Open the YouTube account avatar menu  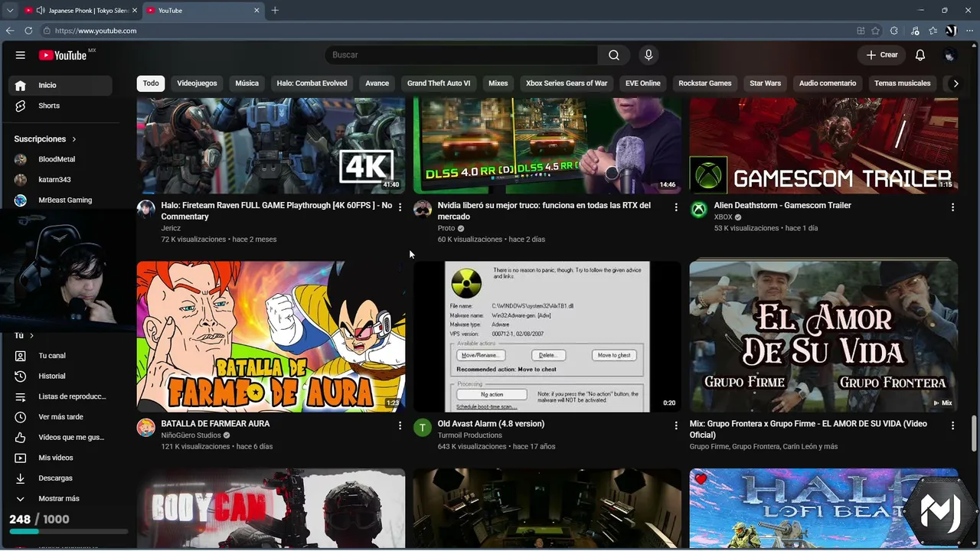pyautogui.click(x=950, y=55)
